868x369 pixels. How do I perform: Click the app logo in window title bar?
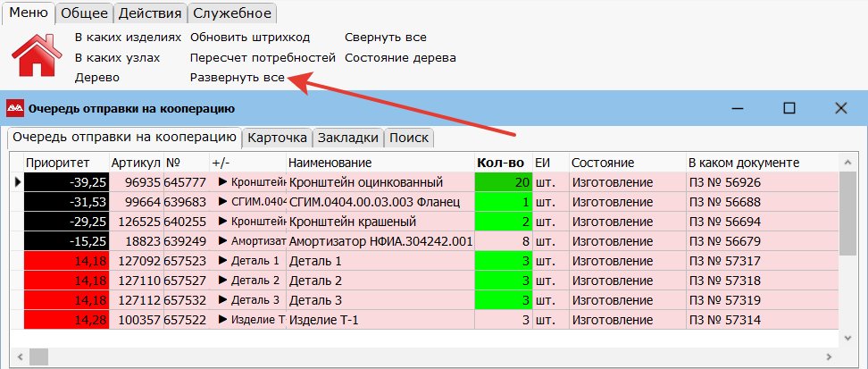coord(16,109)
